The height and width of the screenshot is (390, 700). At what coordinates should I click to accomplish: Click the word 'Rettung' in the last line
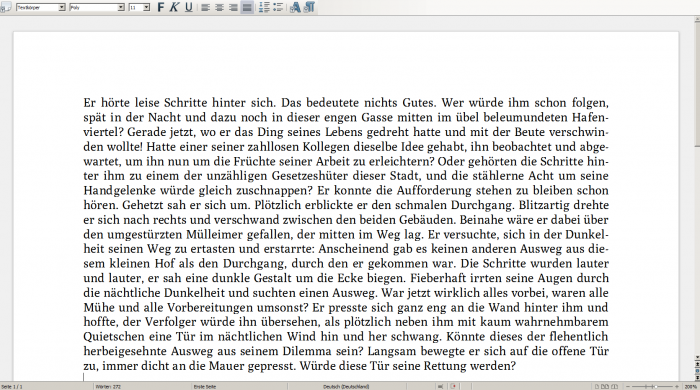[x=444, y=366]
